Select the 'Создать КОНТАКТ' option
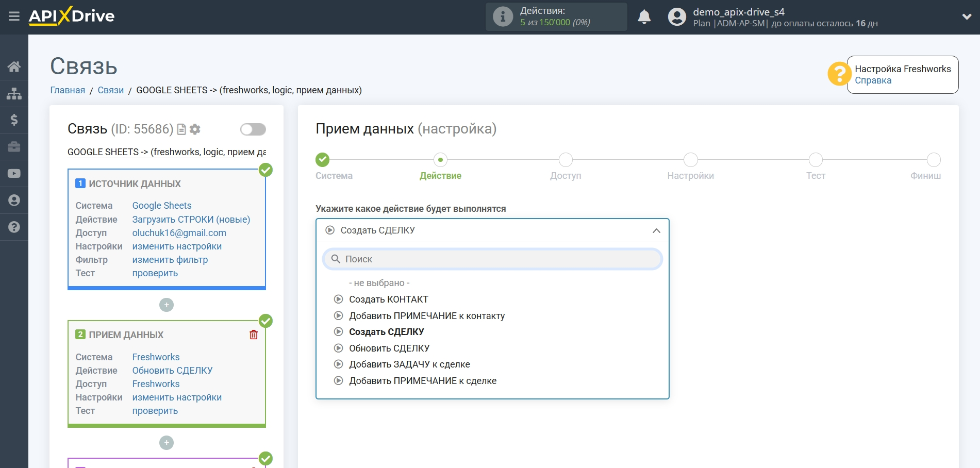This screenshot has height=468, width=980. 388,299
